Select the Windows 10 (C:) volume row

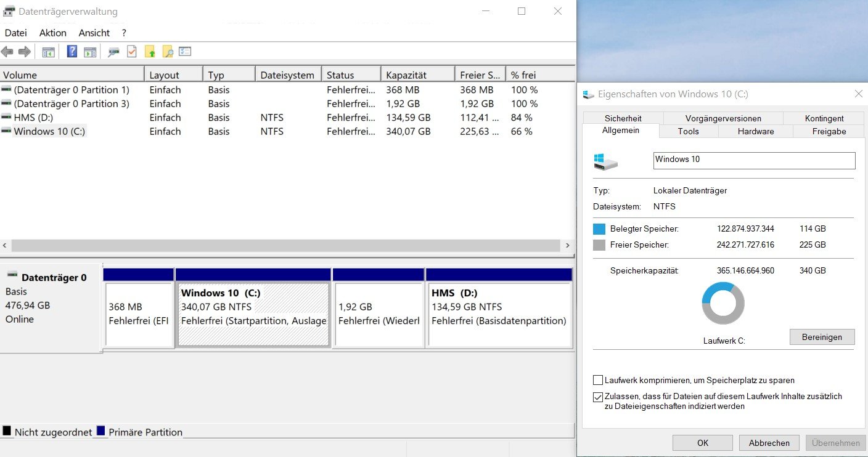(x=287, y=131)
